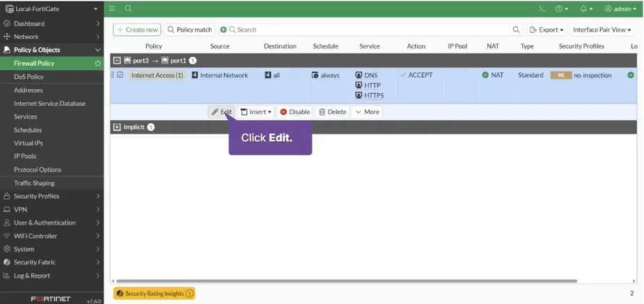Click the Disable button
This screenshot has width=644, height=304.
[295, 112]
